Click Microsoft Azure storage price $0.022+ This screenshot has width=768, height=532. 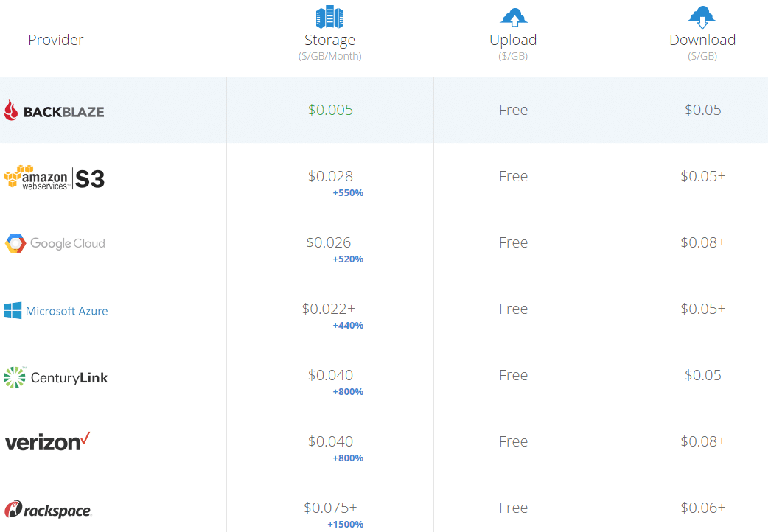(x=329, y=309)
